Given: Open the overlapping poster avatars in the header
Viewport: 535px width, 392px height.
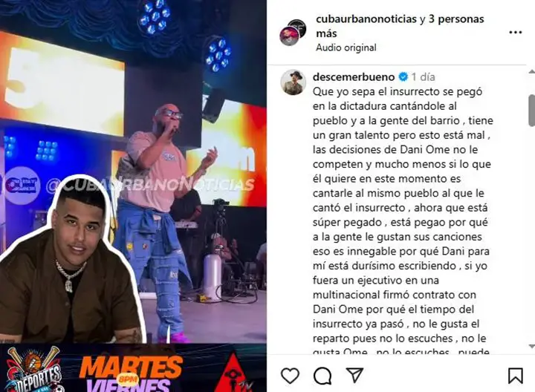Looking at the screenshot, I should click(x=293, y=33).
